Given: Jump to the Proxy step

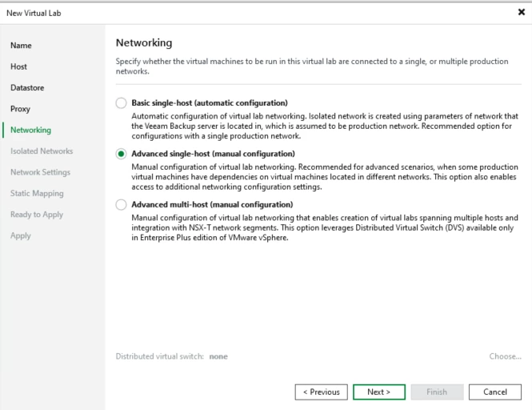Looking at the screenshot, I should 21,109.
